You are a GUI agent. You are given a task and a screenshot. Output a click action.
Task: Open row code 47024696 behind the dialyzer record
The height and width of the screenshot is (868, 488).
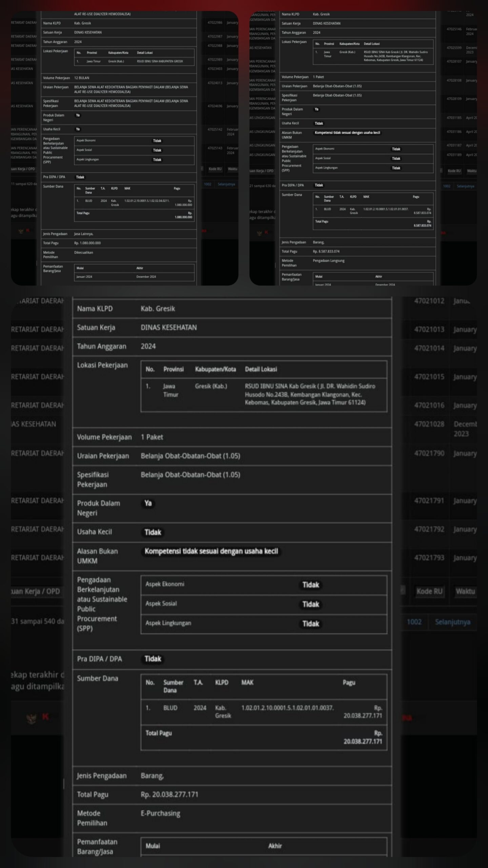(215, 106)
